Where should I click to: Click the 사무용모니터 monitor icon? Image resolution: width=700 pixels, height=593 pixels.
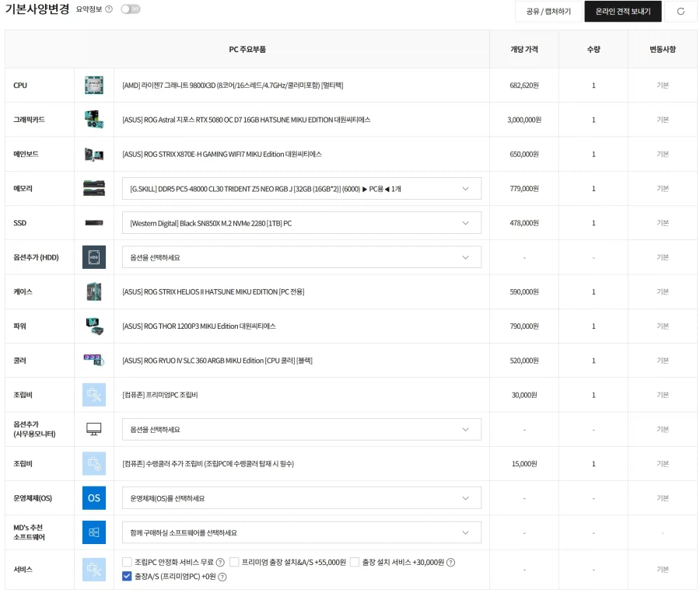click(x=94, y=428)
